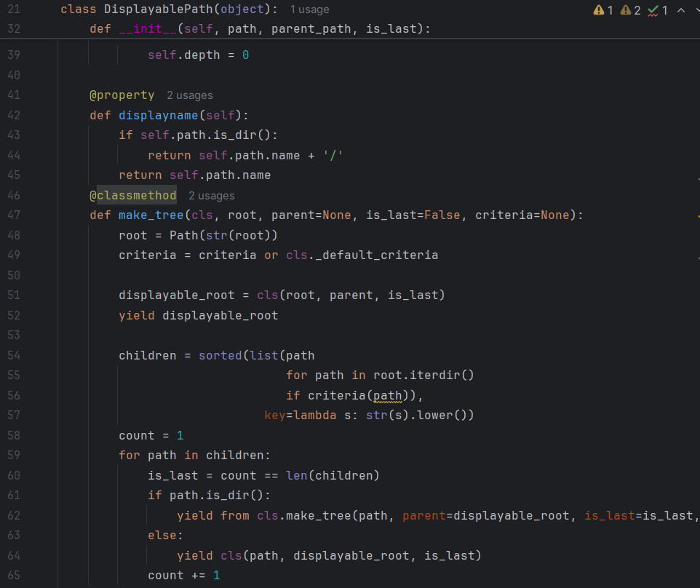
Task: Click the warnings indicator in the inspections widget
Action: (x=602, y=11)
